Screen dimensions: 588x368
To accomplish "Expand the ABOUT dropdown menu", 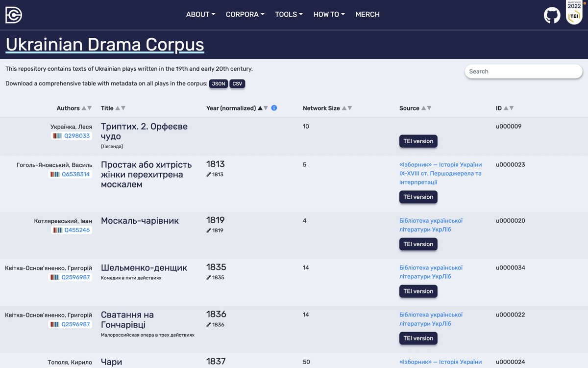I will tap(200, 14).
